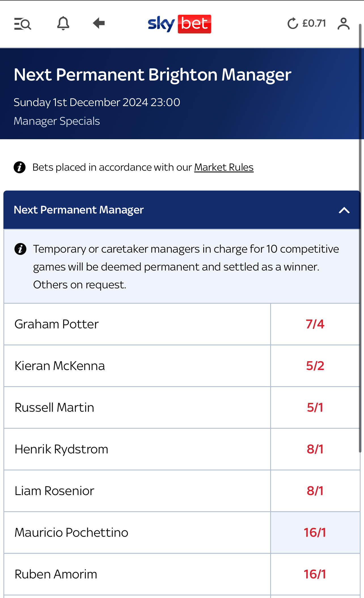Select Kieran McKenna odds 5/2
364x598 pixels.
click(315, 366)
